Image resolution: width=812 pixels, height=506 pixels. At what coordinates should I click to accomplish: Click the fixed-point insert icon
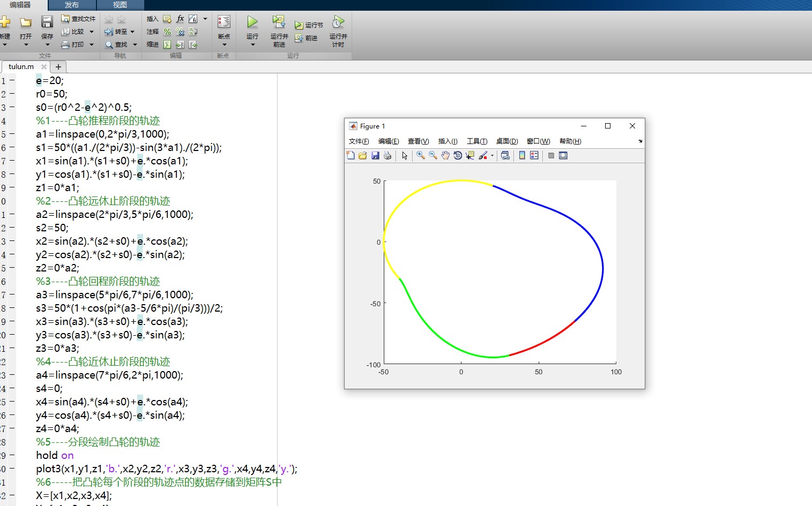click(193, 19)
